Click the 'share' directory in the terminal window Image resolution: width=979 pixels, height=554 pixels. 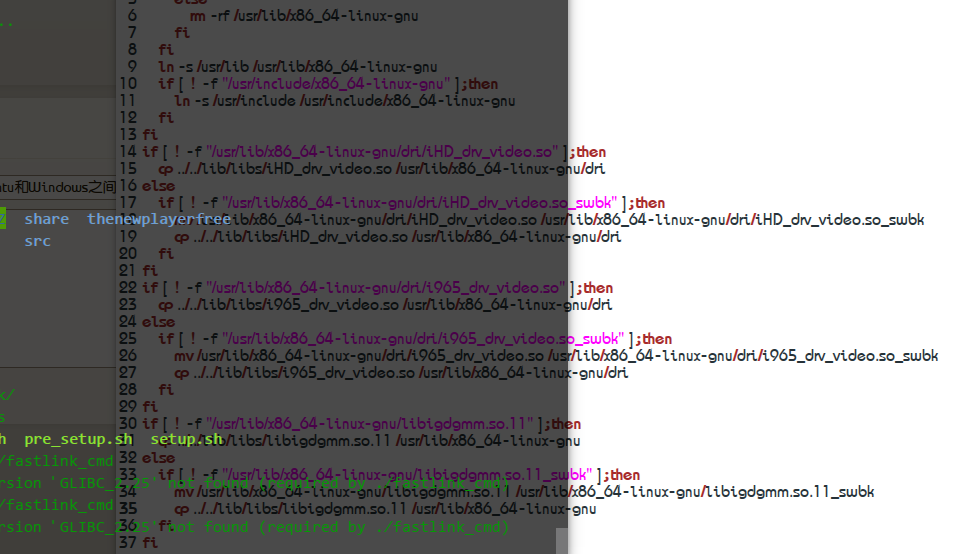point(47,219)
